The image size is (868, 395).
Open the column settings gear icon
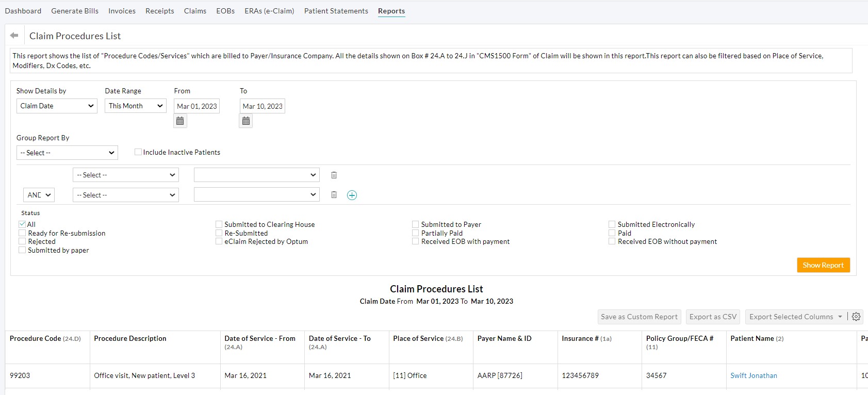tap(856, 317)
